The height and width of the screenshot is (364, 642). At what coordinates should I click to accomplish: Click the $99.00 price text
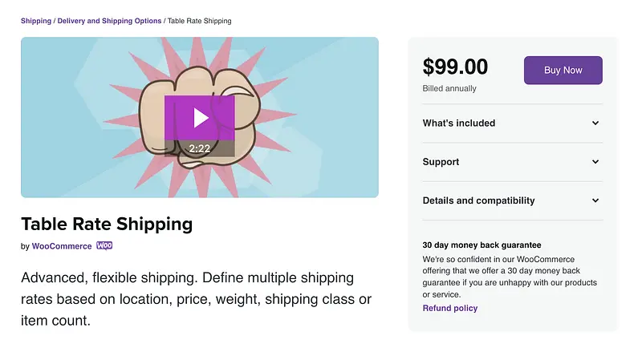click(x=455, y=67)
